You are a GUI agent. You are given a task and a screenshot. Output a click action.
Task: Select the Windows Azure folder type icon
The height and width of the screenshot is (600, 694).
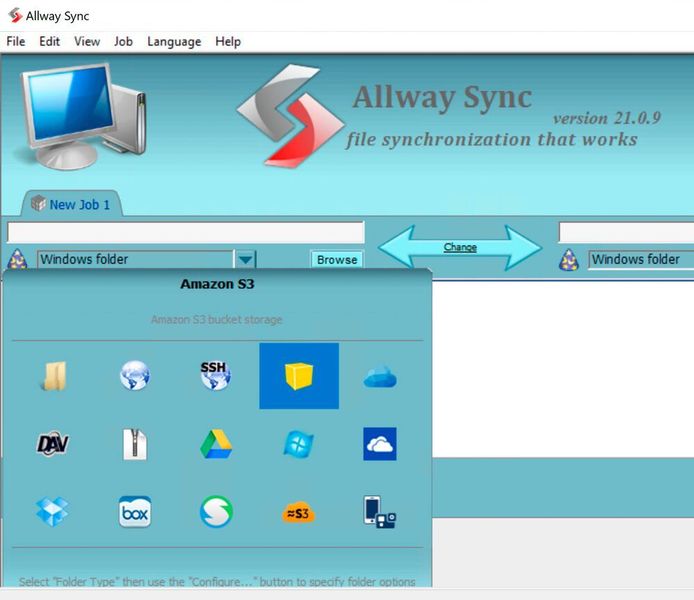coord(298,444)
